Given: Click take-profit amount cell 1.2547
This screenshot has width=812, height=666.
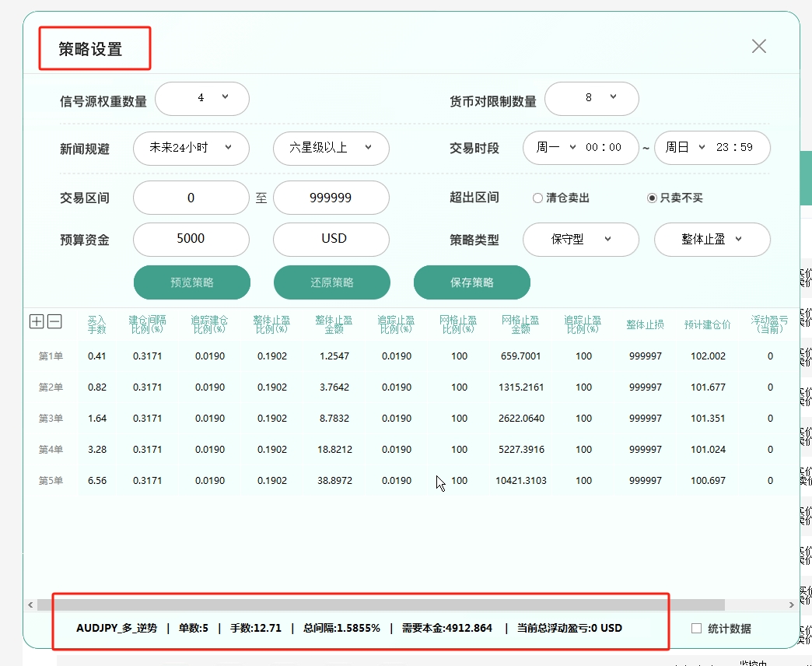Looking at the screenshot, I should (334, 356).
